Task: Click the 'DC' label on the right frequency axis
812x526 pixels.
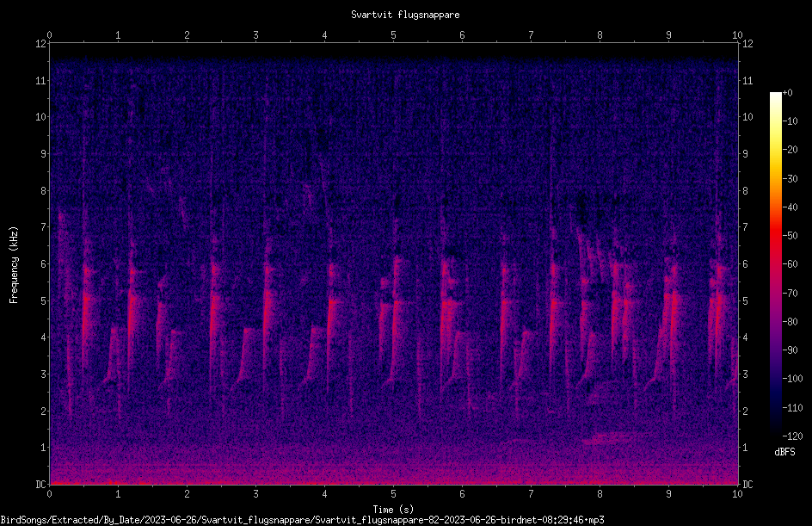Action: tap(747, 485)
